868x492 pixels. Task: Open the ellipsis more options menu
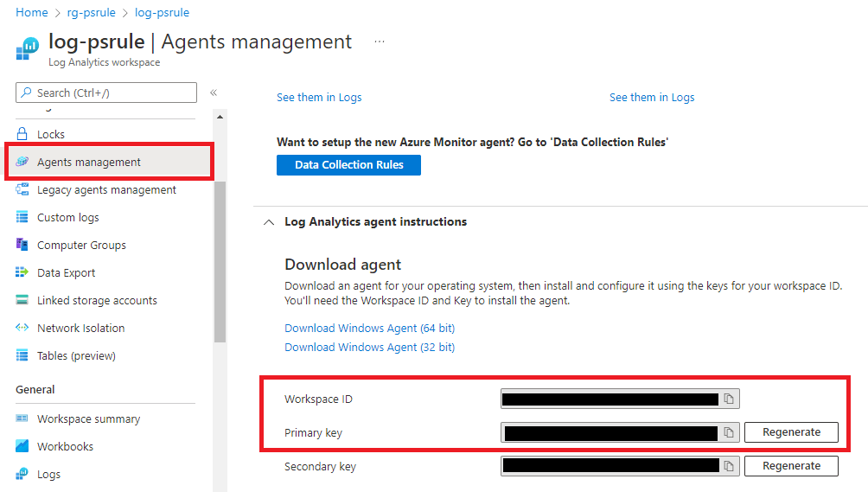(380, 42)
